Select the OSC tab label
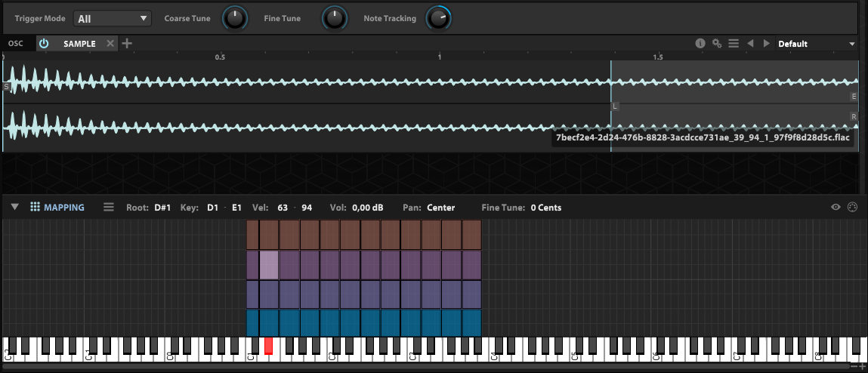This screenshot has width=868, height=373. coord(16,44)
